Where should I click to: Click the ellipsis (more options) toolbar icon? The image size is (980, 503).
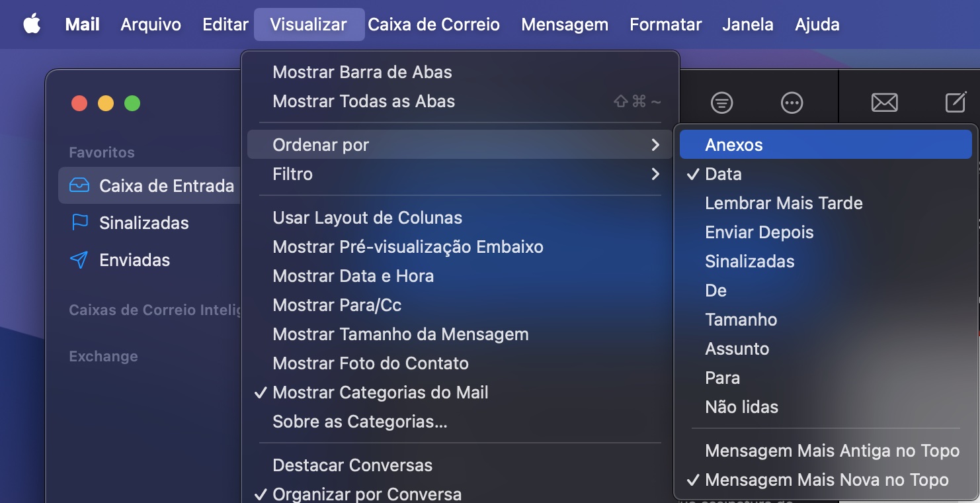pos(791,103)
